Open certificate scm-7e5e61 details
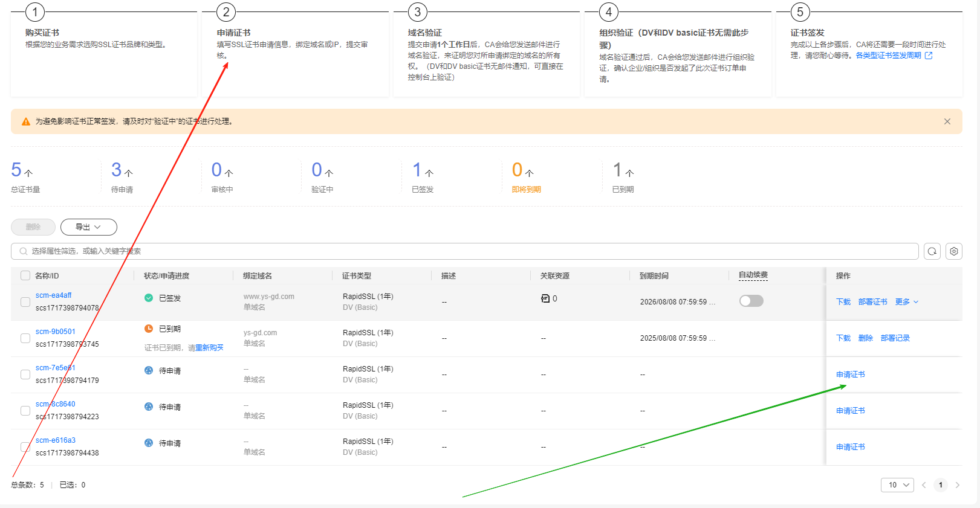This screenshot has width=980, height=508. [x=56, y=368]
